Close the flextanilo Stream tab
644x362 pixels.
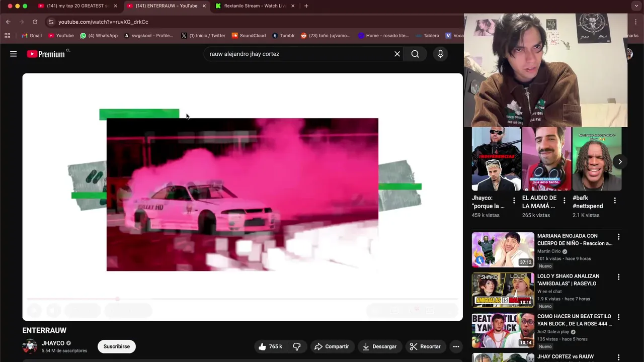pyautogui.click(x=293, y=6)
